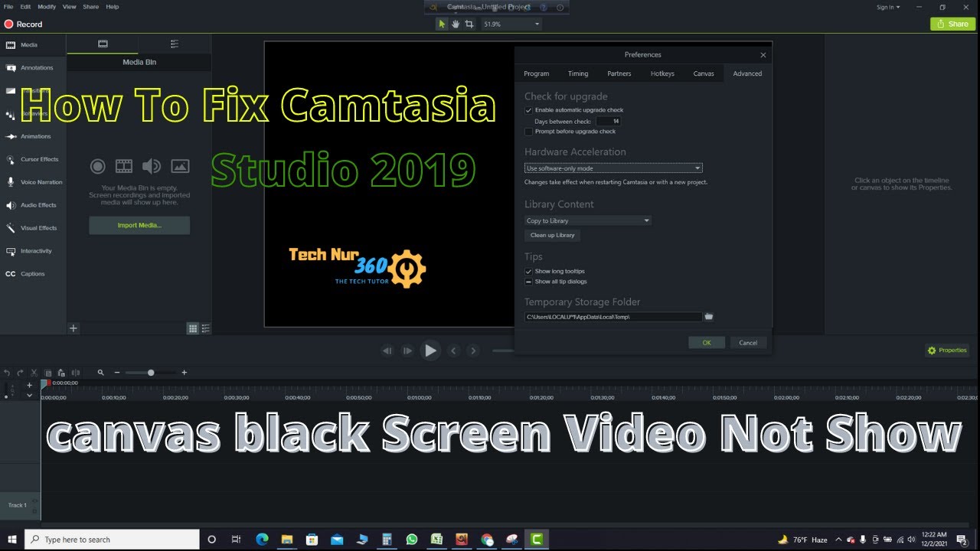Open the Timing tab in Preferences
The image size is (980, 551).
tap(578, 73)
